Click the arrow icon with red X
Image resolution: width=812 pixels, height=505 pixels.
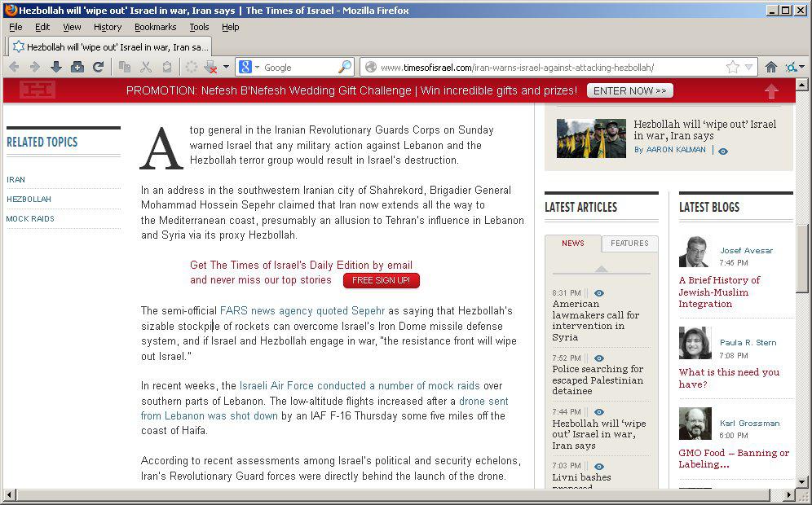[x=210, y=67]
